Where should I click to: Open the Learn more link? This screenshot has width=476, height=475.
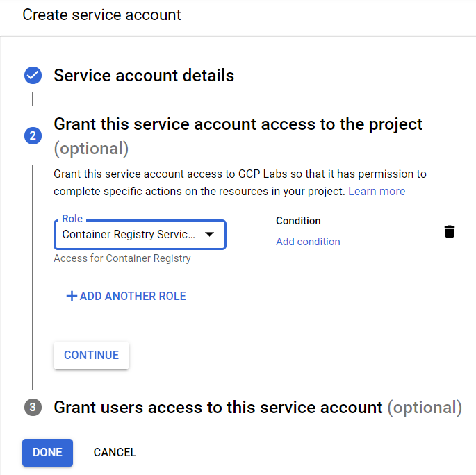(377, 191)
